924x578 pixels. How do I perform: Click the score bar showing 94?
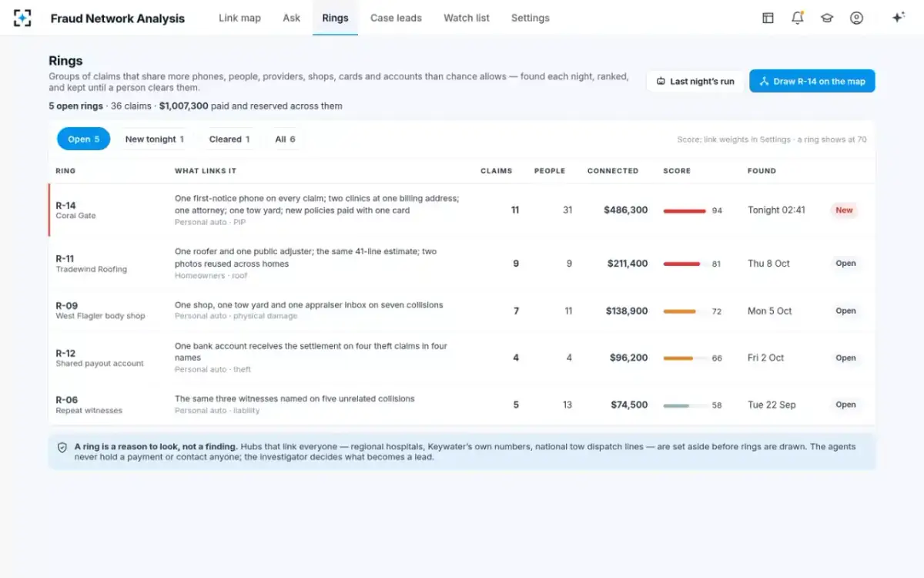[x=685, y=210]
